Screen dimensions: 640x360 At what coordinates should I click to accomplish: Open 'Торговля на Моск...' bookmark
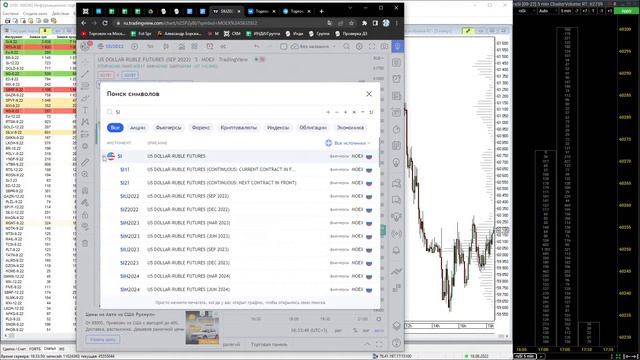(104, 34)
